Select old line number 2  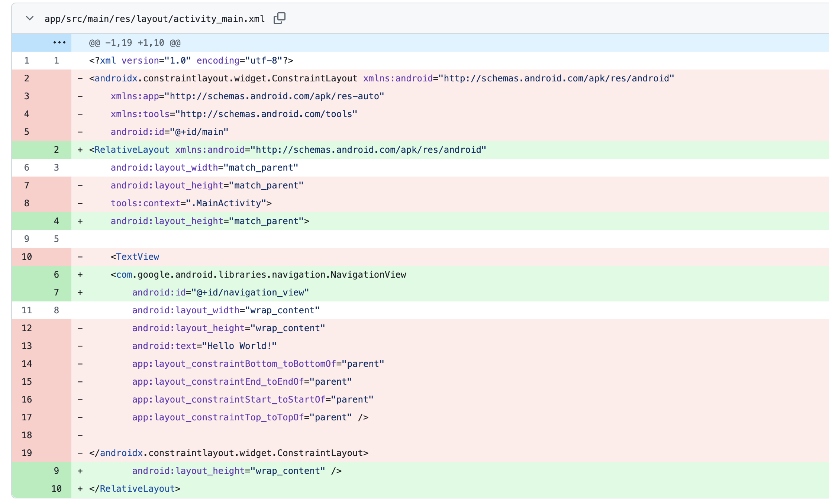(x=27, y=78)
